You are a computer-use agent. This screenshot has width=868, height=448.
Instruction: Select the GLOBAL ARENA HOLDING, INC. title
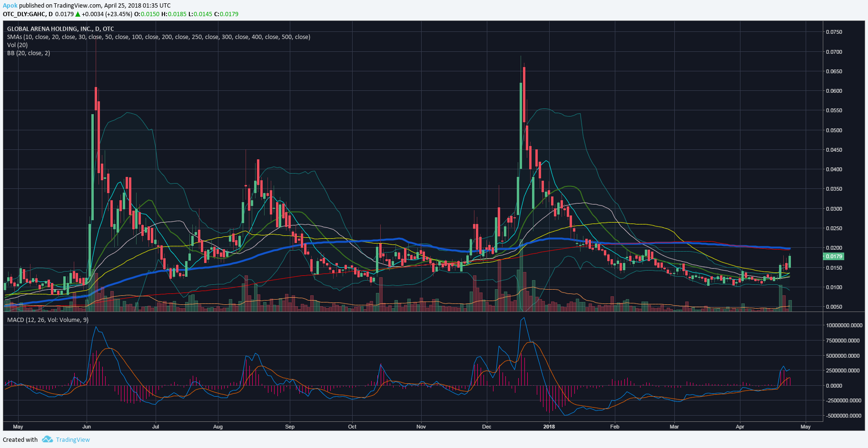point(60,29)
